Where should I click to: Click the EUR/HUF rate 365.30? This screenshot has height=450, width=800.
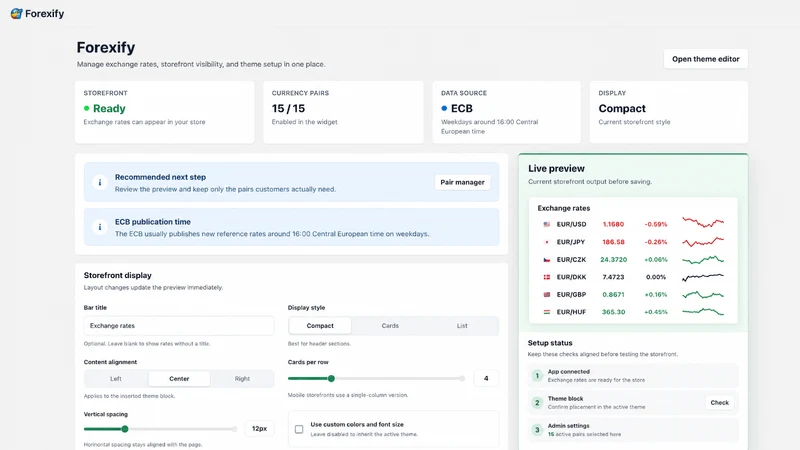(613, 312)
